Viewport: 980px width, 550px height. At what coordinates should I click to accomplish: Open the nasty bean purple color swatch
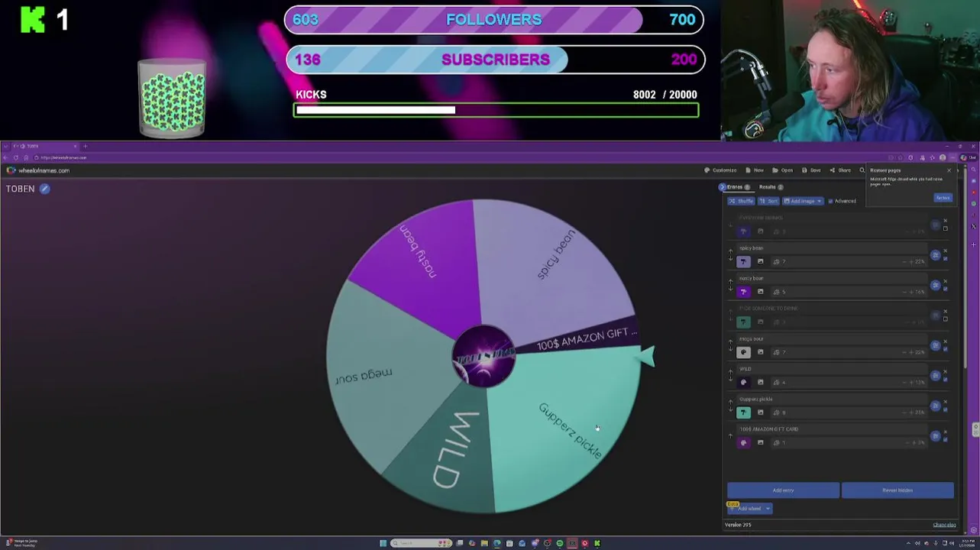coord(743,292)
